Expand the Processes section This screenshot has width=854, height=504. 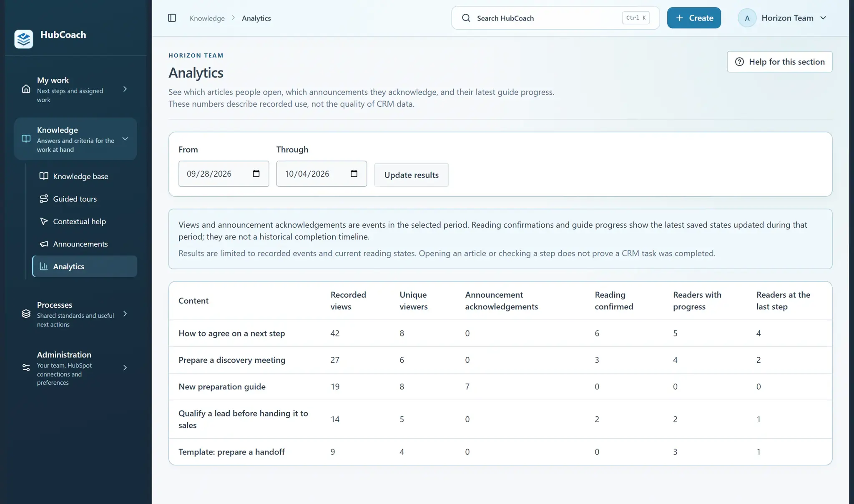click(x=75, y=314)
